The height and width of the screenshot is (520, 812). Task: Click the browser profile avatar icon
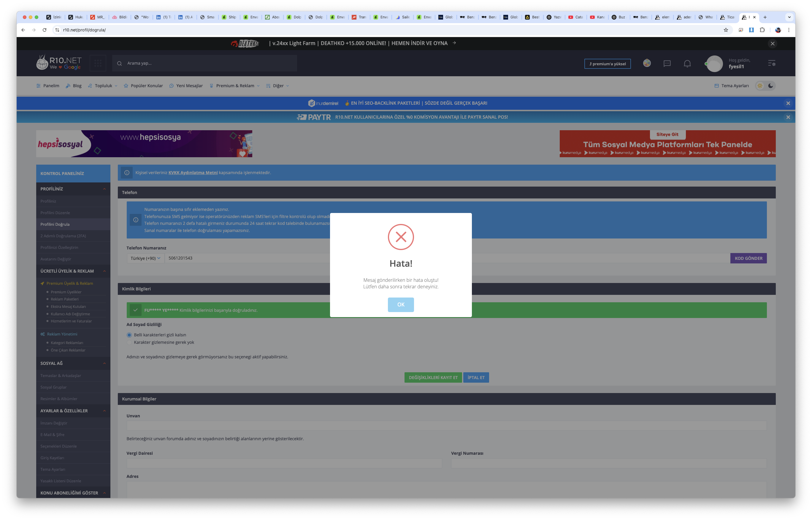coord(778,30)
